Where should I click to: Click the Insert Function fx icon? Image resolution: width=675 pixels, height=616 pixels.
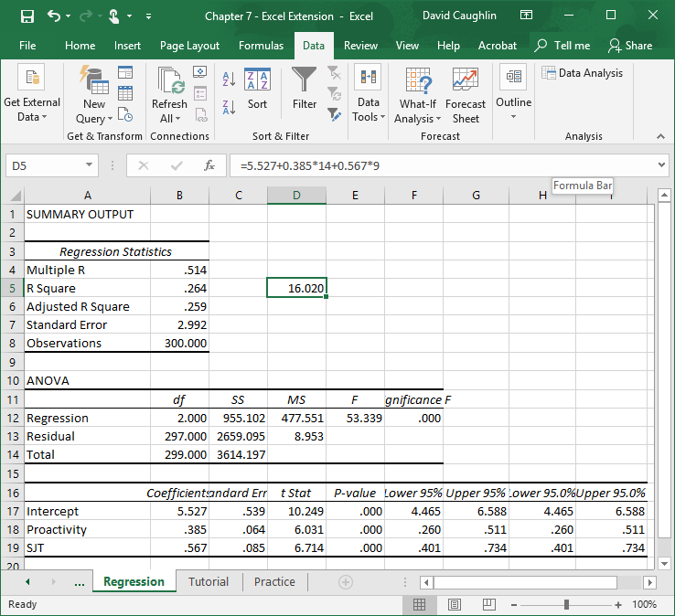coord(209,165)
